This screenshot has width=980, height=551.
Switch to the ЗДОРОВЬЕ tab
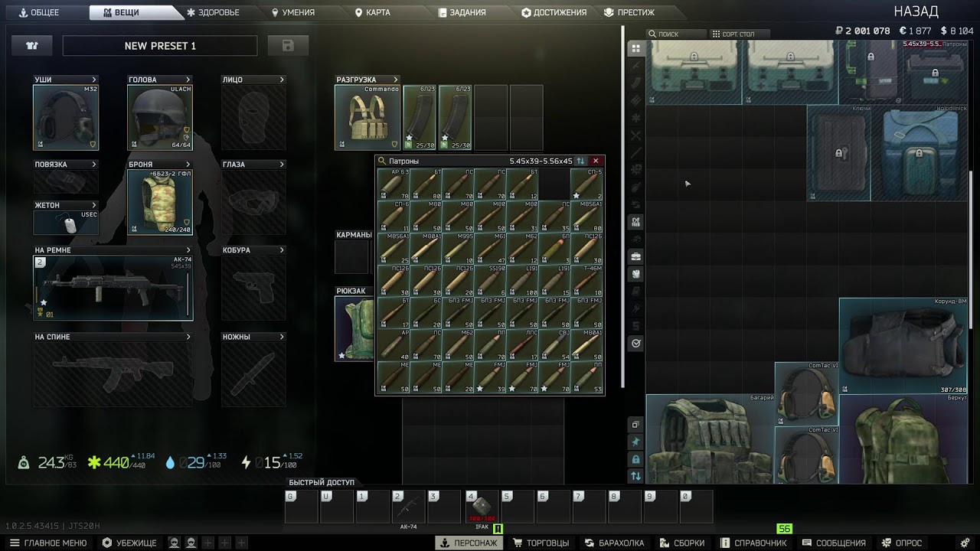(x=213, y=12)
